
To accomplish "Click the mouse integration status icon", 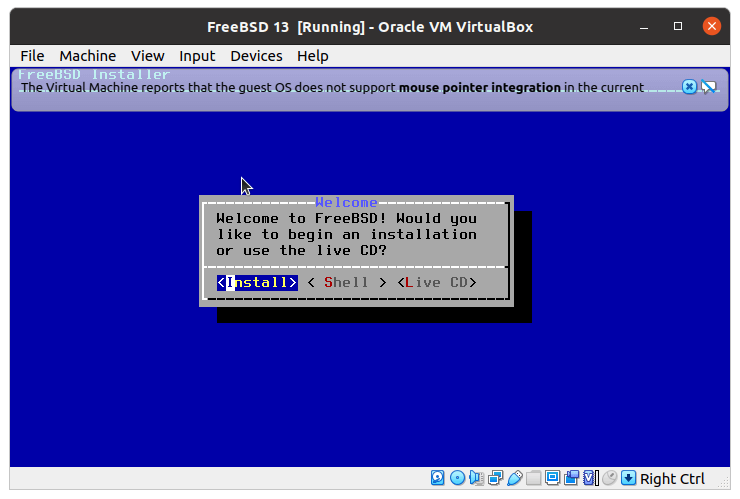I will pyautogui.click(x=609, y=478).
